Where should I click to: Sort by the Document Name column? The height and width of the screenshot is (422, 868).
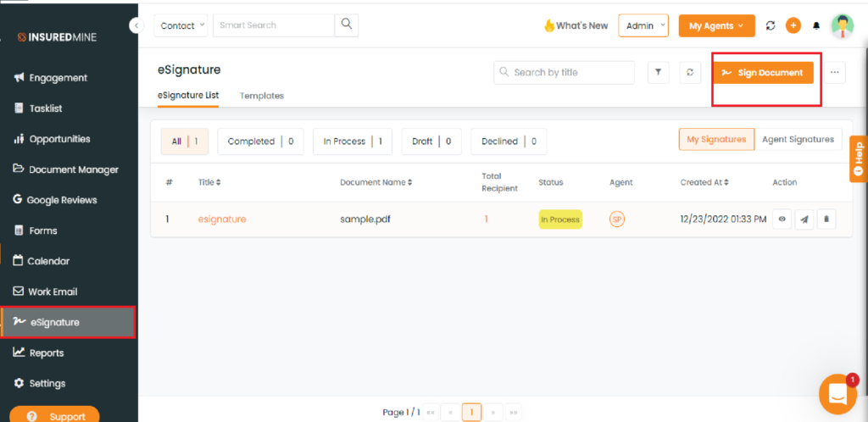(376, 182)
